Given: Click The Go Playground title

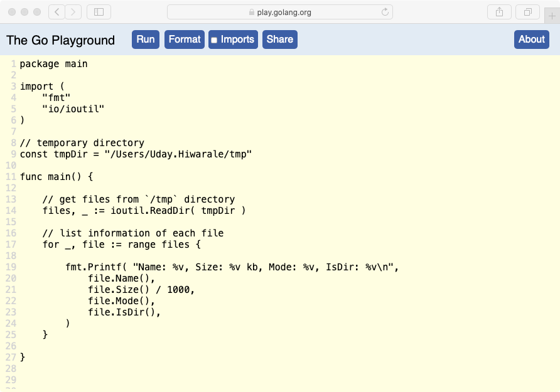Looking at the screenshot, I should coord(60,40).
